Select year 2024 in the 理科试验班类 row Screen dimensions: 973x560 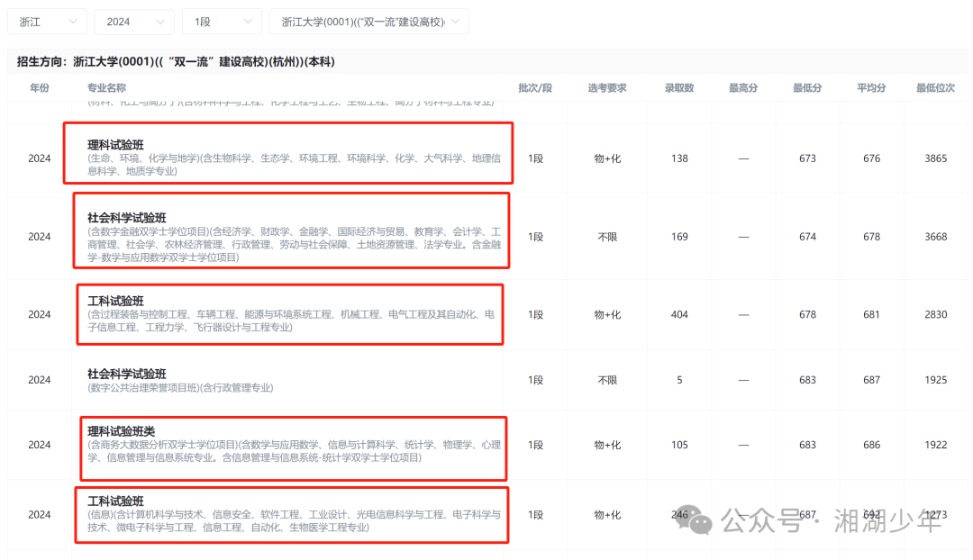point(39,445)
